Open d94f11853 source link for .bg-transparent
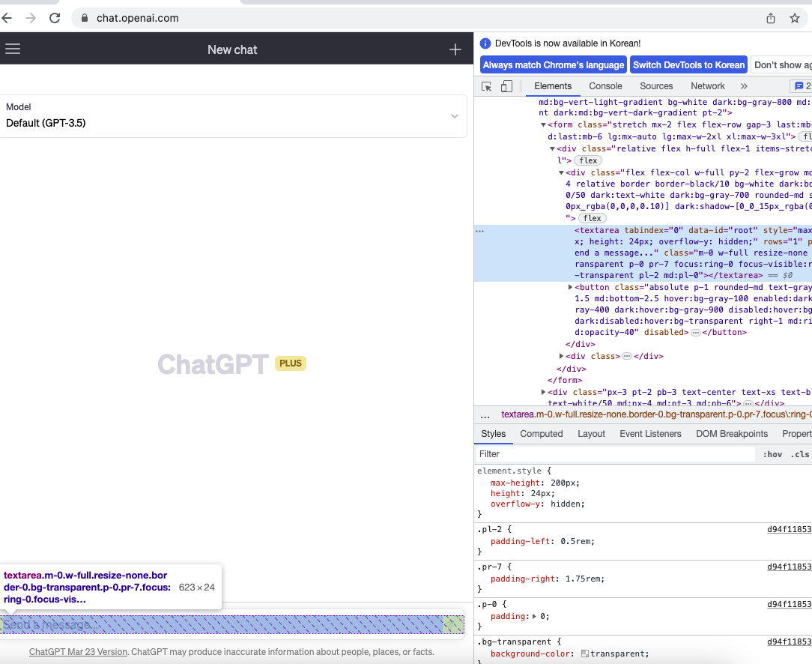This screenshot has height=664, width=812. click(790, 642)
